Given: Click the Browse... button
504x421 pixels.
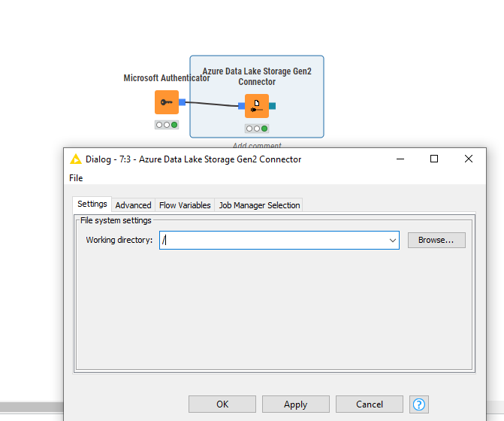Looking at the screenshot, I should [x=436, y=241].
